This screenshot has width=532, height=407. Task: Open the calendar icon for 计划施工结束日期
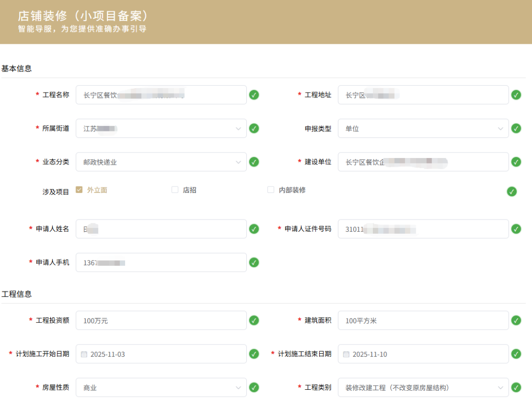(x=347, y=354)
